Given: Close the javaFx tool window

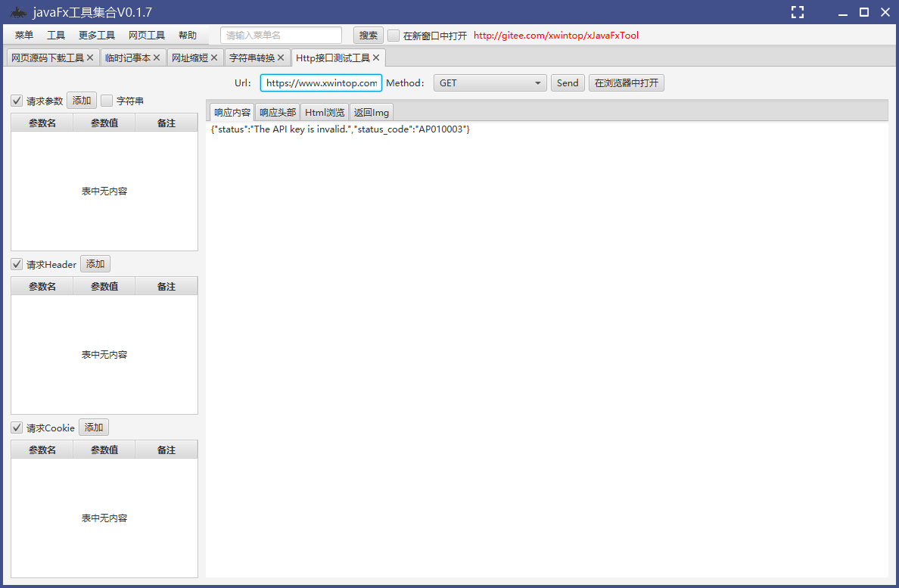Looking at the screenshot, I should [x=885, y=12].
